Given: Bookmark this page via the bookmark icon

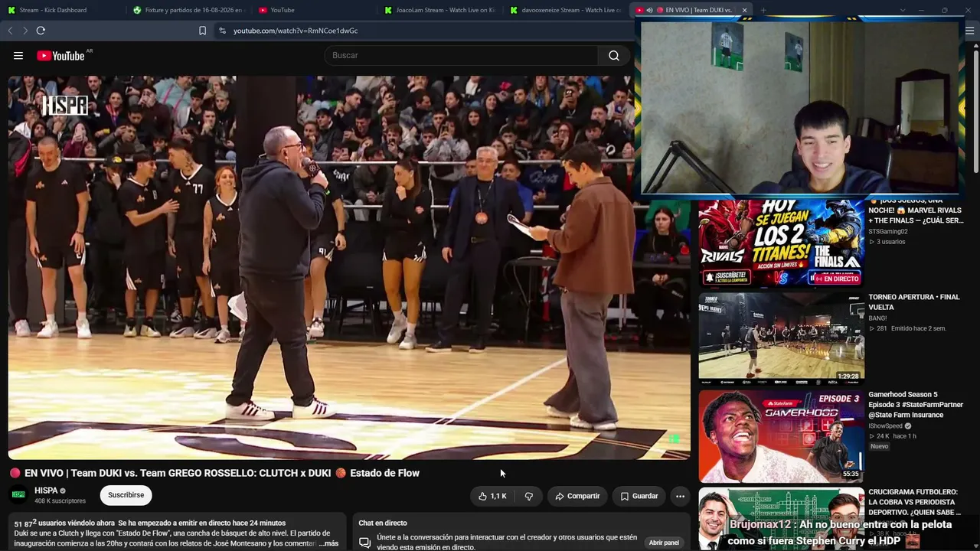Looking at the screenshot, I should click(x=202, y=31).
